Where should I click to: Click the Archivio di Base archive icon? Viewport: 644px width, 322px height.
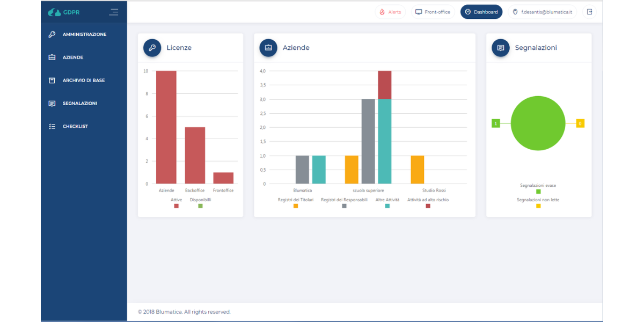[x=52, y=80]
